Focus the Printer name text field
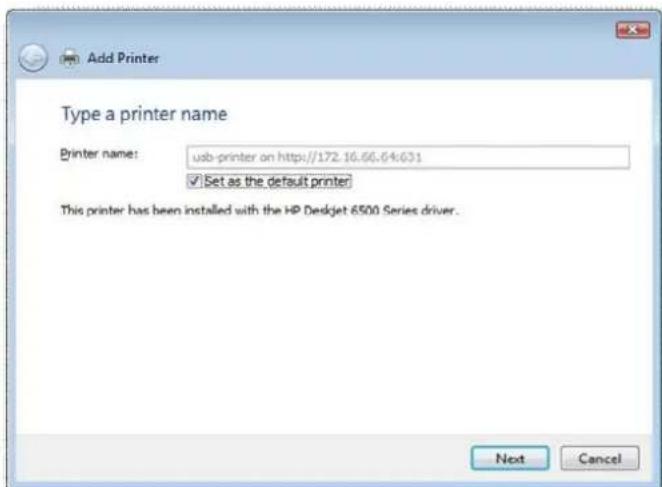Screen dimensions: 662x487 408,157
